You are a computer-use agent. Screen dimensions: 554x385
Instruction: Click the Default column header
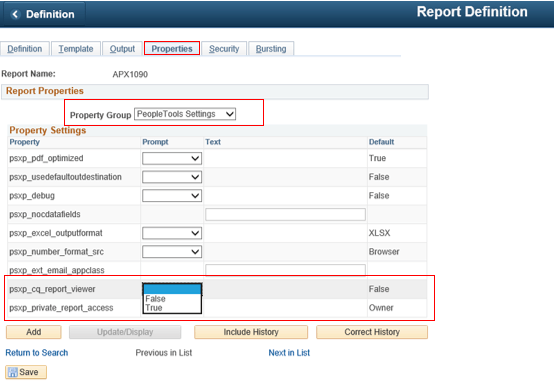381,142
